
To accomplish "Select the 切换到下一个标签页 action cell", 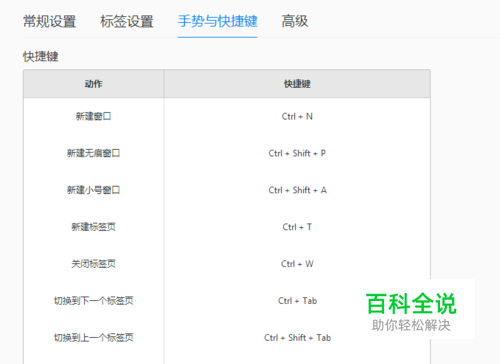I will click(94, 301).
